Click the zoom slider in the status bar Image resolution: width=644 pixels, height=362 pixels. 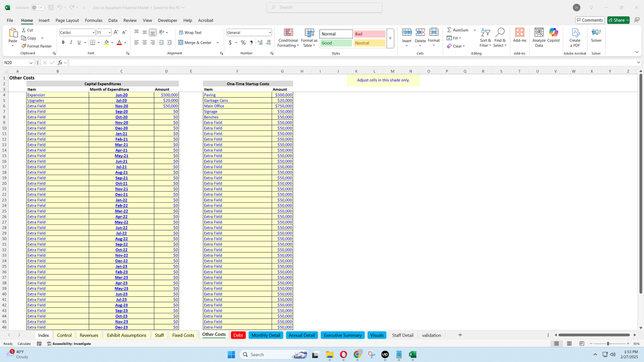click(608, 343)
